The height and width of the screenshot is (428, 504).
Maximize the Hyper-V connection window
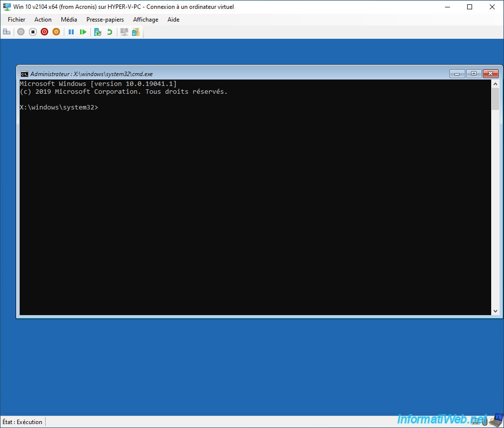(x=470, y=7)
